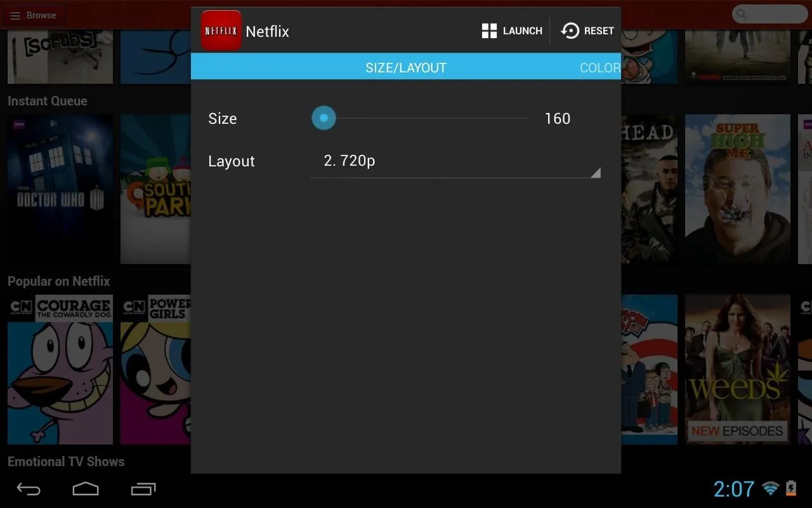Click the 2:07 system clock
Image resolution: width=812 pixels, height=508 pixels.
pos(734,489)
